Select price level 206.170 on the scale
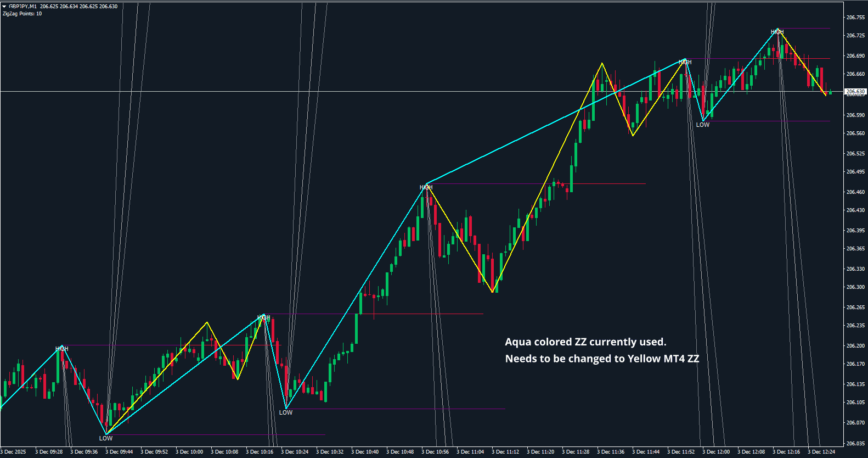 point(855,364)
